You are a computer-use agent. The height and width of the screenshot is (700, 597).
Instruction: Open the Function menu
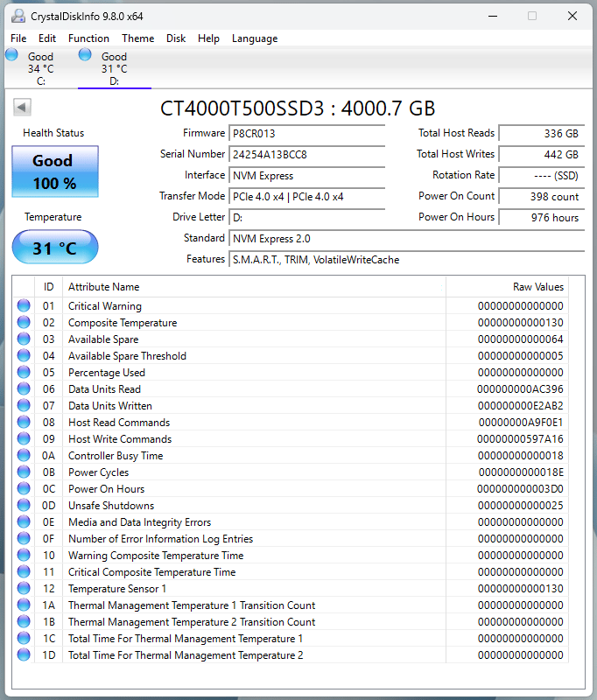[88, 38]
